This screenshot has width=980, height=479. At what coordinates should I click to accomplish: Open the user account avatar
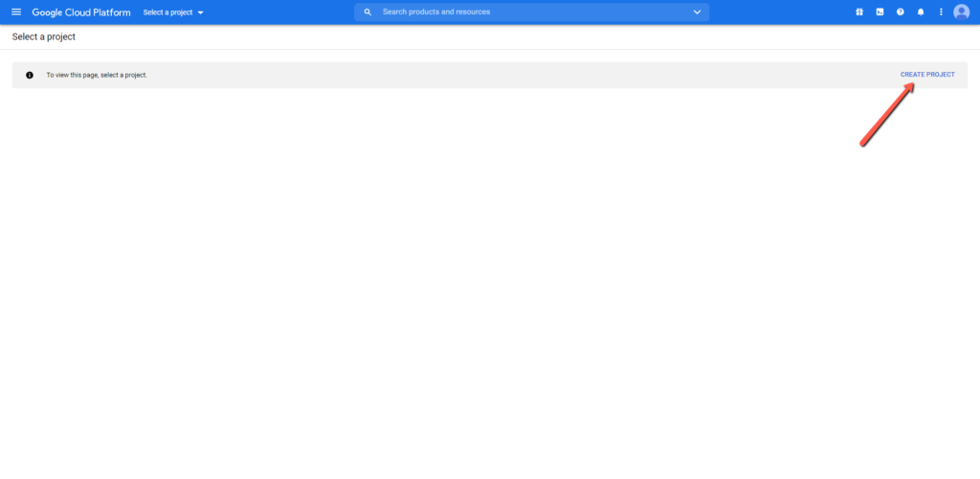[x=961, y=11]
